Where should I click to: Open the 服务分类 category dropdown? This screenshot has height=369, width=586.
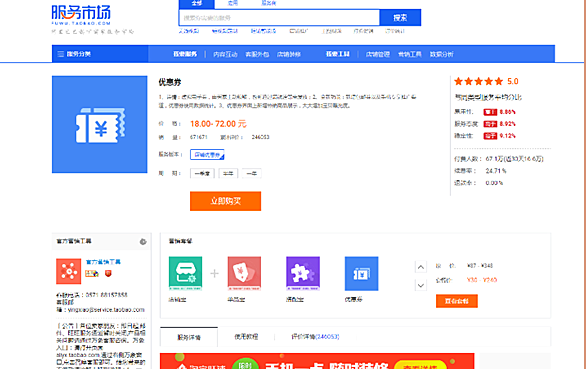coord(100,54)
